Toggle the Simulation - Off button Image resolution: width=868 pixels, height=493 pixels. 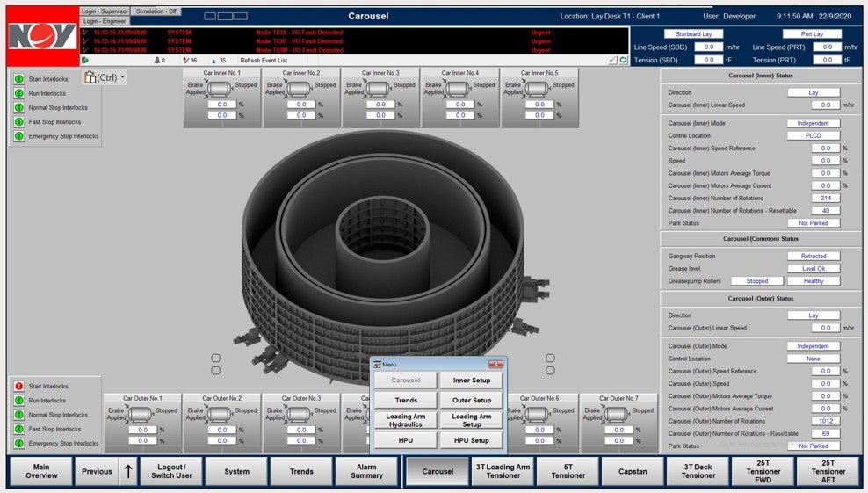tap(157, 11)
